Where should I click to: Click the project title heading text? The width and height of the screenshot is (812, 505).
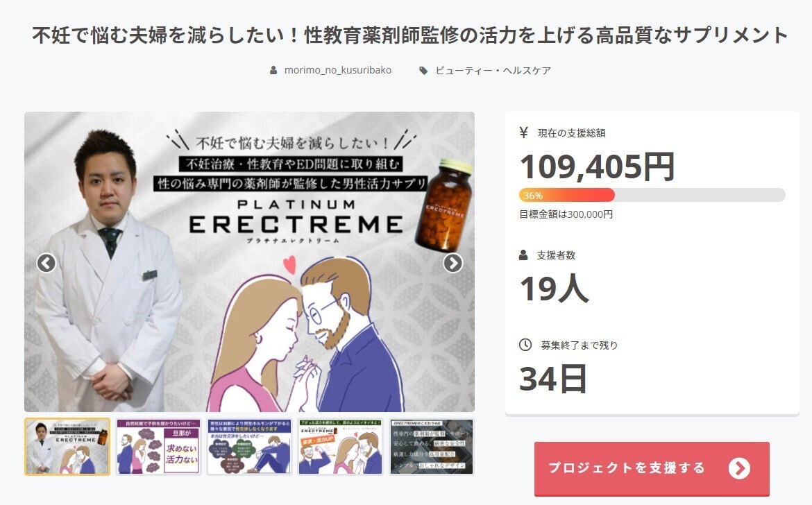[410, 35]
